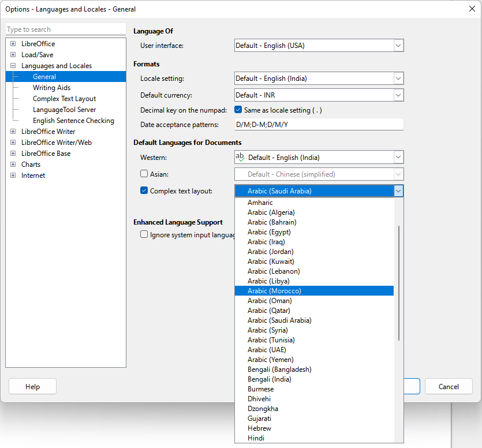Choose Arabic (Jordan) from the list
This screenshot has width=482, height=448.
coord(314,252)
